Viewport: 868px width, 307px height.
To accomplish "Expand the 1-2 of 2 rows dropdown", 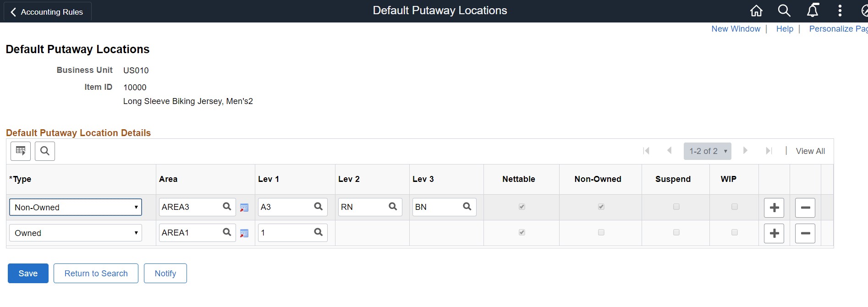I will tap(707, 151).
